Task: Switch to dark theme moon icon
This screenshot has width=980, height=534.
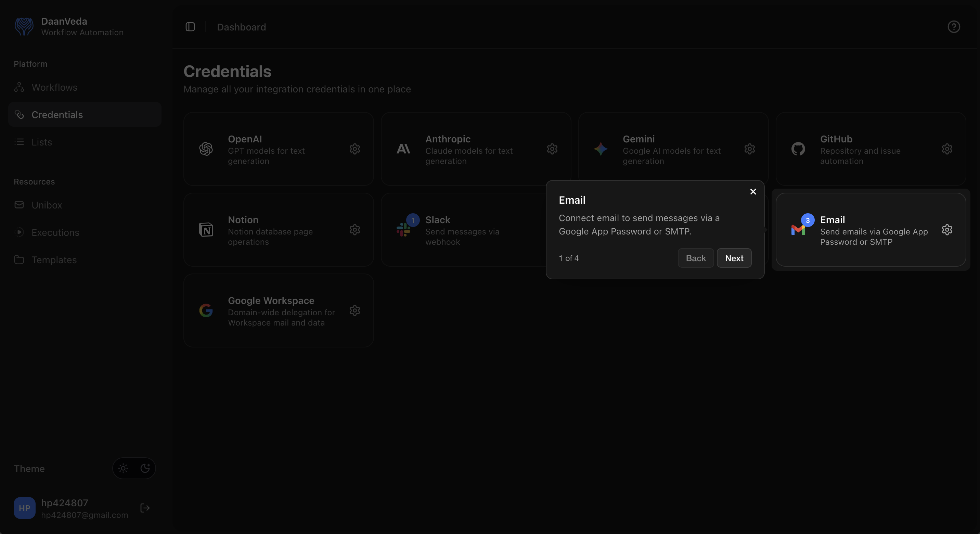Action: (145, 468)
